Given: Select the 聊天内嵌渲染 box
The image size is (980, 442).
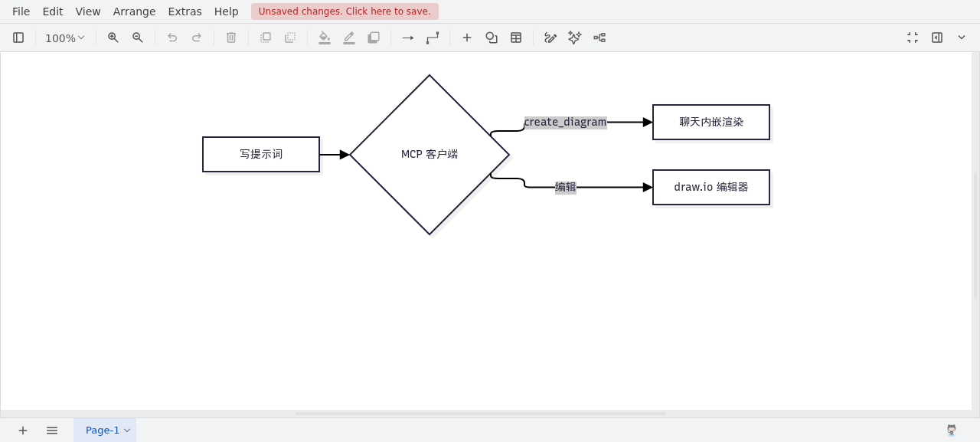Looking at the screenshot, I should coord(711,122).
